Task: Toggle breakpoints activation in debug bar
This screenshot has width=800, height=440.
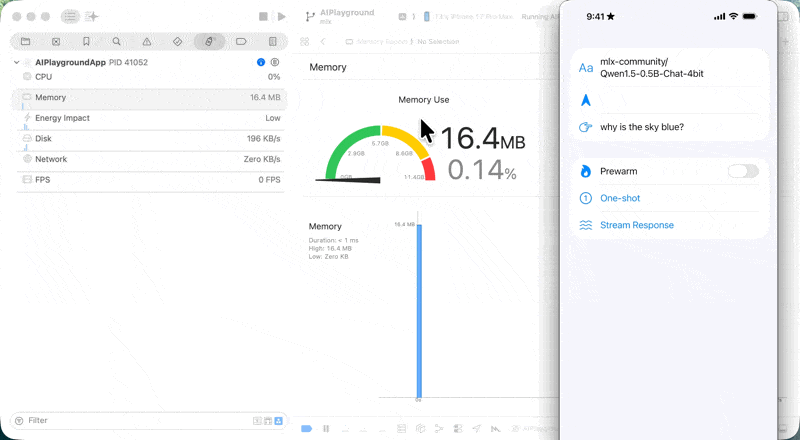Action: tap(306, 428)
